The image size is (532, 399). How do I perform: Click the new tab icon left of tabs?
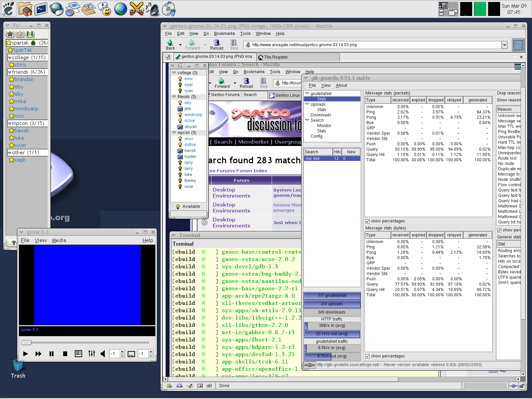pos(168,57)
